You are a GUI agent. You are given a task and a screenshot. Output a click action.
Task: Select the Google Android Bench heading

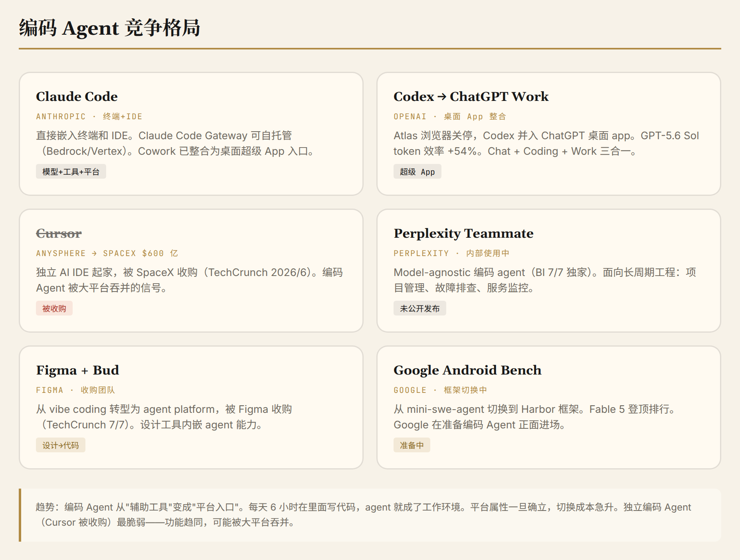(467, 370)
